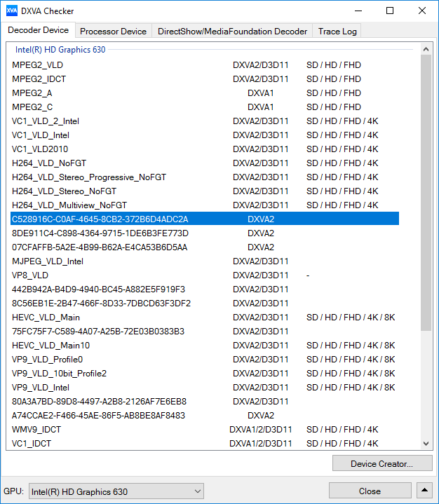439x504 pixels.
Task: Select the 07CFAFFB-5A2E-4B99 GUID row
Action: pyautogui.click(x=205, y=247)
